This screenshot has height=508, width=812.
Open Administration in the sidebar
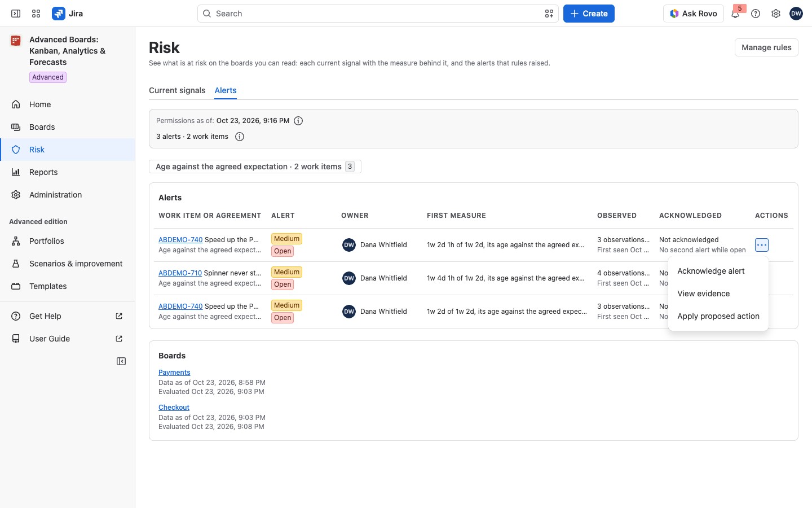tap(68, 195)
